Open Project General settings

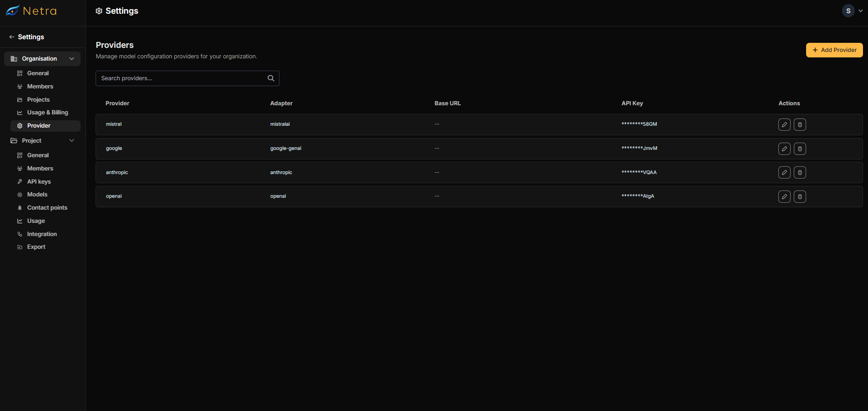coord(38,155)
